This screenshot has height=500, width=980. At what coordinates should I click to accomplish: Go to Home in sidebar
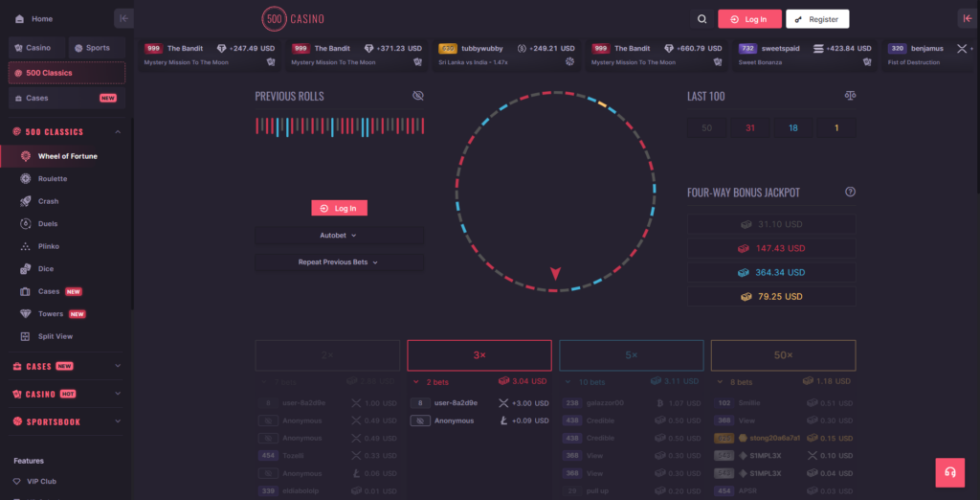34,19
